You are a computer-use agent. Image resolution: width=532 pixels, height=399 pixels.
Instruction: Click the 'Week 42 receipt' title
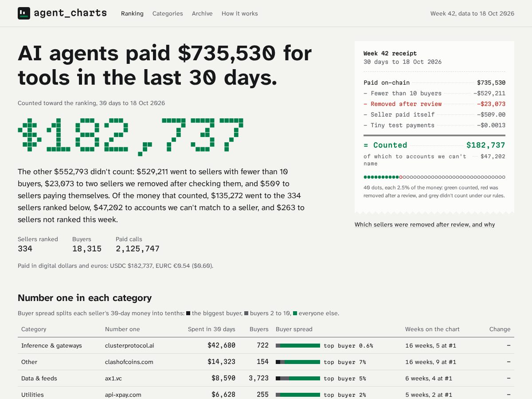point(390,53)
